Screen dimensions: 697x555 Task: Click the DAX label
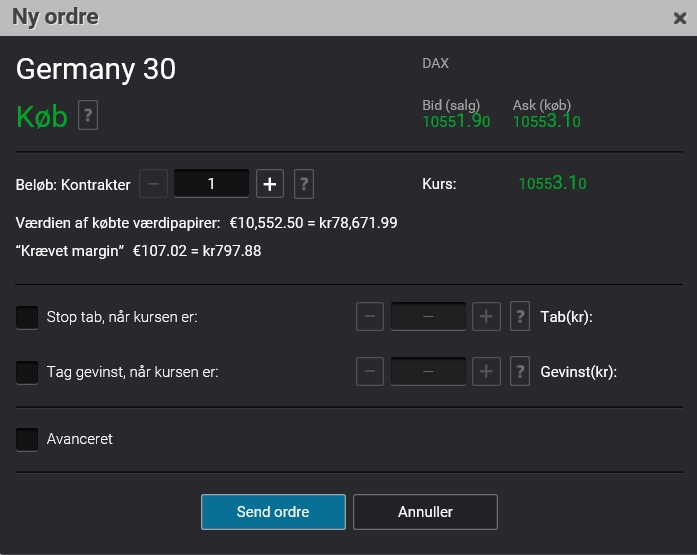[x=436, y=64]
